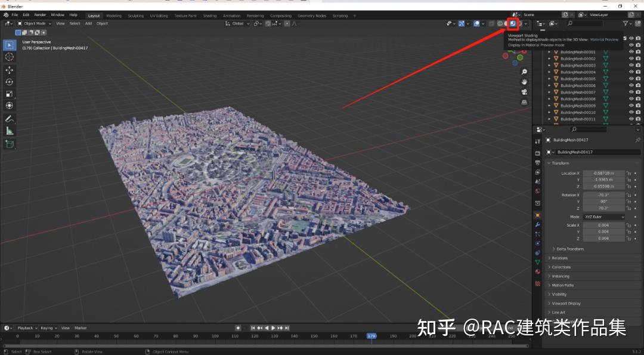
Task: Click the Playback button in timeline
Action: point(27,328)
